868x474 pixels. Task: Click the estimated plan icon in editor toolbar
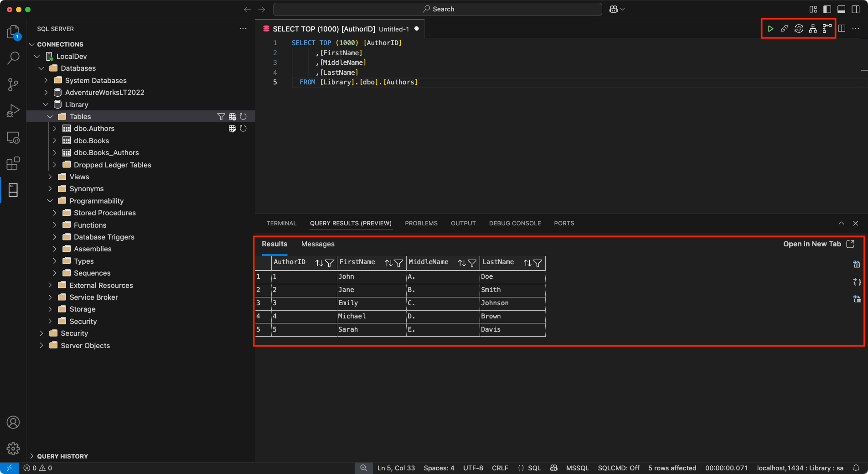tap(813, 29)
